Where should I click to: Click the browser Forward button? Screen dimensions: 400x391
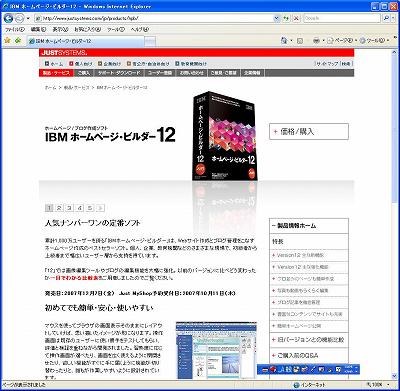pyautogui.click(x=19, y=18)
